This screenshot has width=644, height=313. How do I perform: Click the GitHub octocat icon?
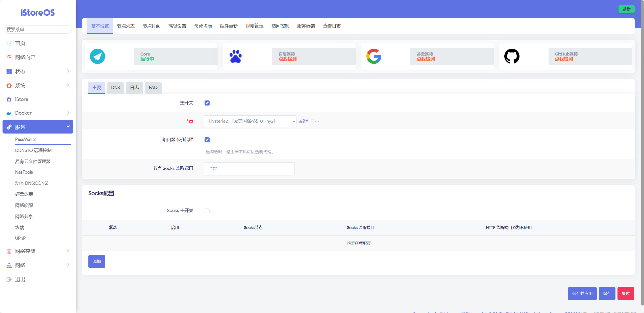(512, 56)
